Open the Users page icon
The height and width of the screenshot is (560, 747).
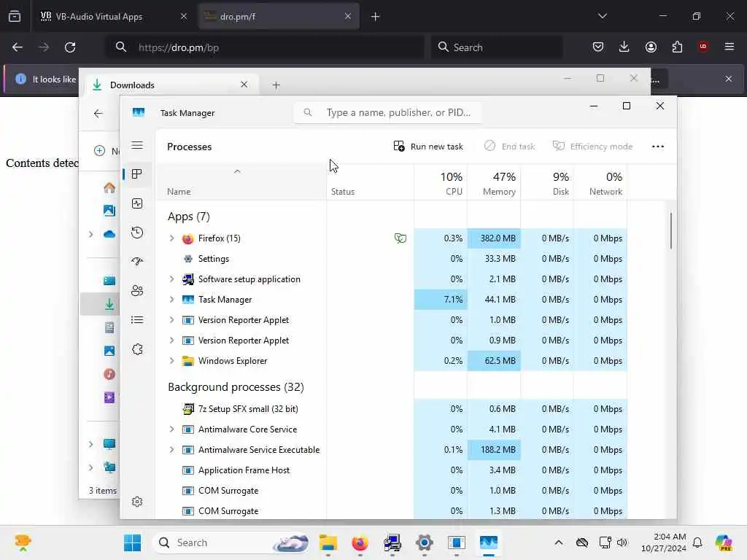[x=137, y=290]
